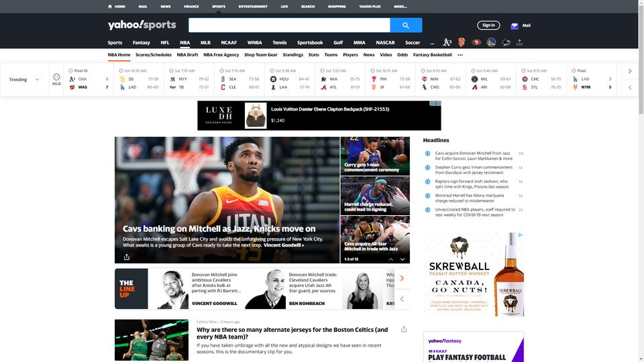Open the HOU vs LAA game card
Image resolution: width=644 pixels, height=362 pixels.
click(290, 79)
